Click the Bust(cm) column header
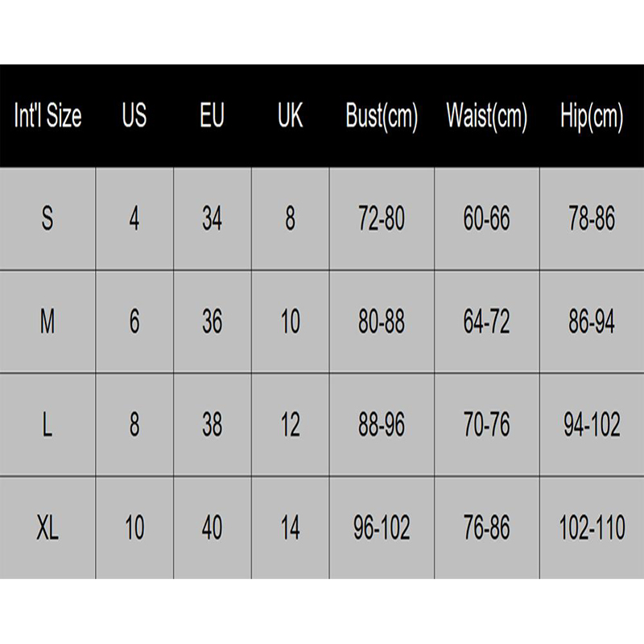This screenshot has height=644, width=644. click(x=382, y=117)
